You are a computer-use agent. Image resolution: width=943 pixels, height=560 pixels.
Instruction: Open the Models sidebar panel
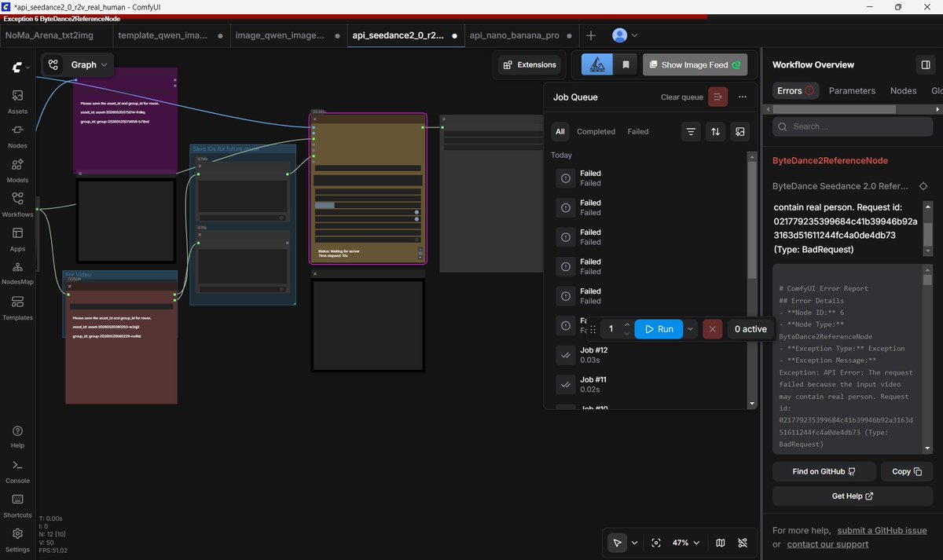click(17, 170)
